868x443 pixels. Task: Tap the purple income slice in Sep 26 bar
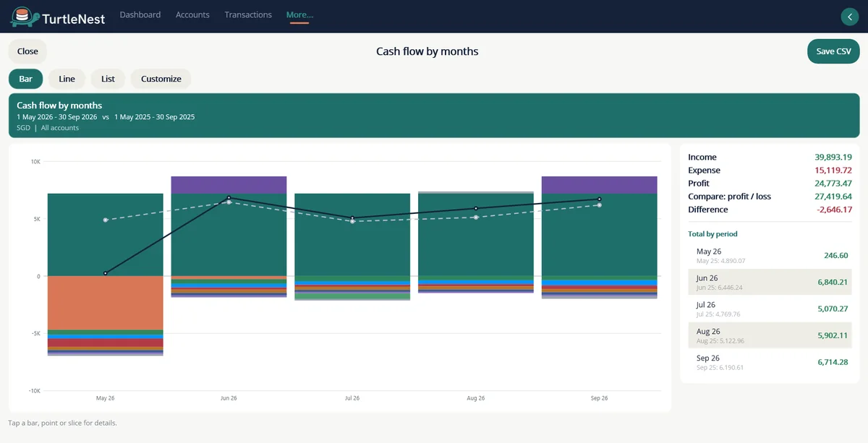pos(600,184)
